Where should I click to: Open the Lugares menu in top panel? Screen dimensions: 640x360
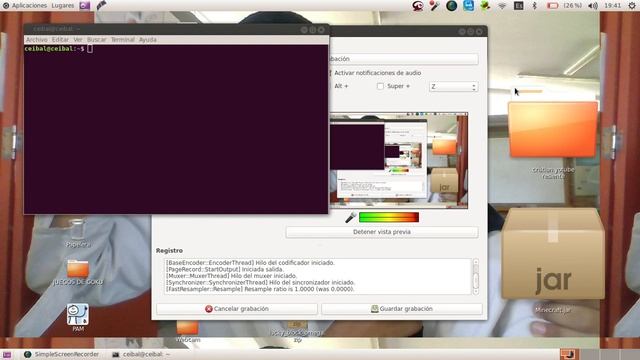[x=63, y=6]
